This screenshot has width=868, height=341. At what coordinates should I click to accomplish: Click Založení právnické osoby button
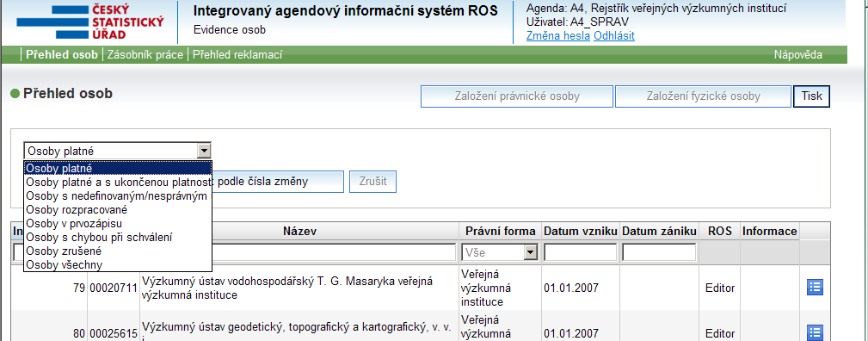(x=517, y=96)
